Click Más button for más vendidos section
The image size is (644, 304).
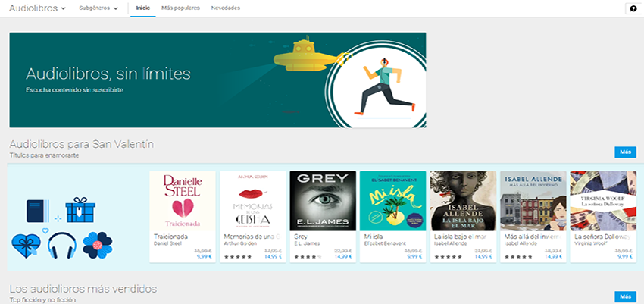tap(625, 296)
